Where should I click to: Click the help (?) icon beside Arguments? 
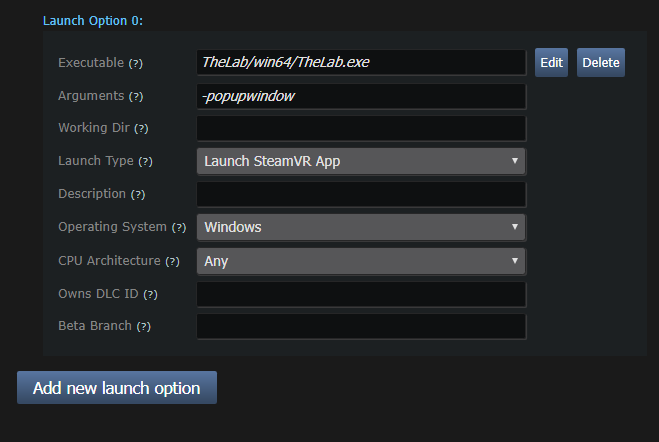point(136,97)
